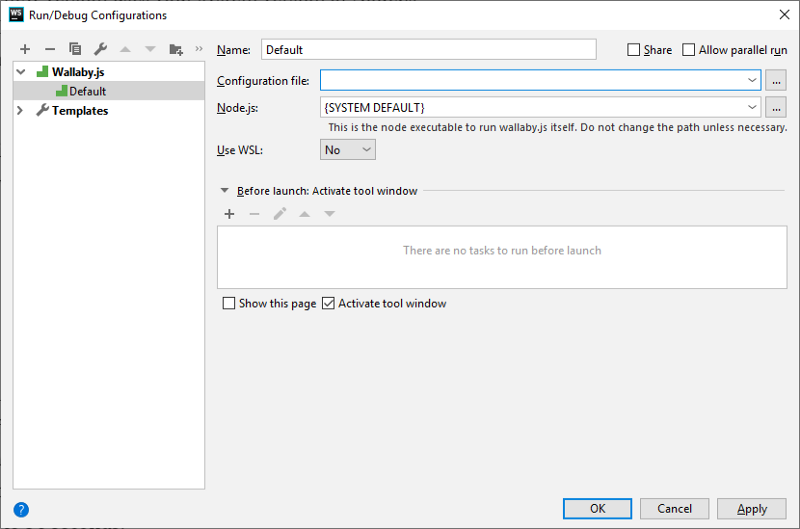Viewport: 800px width, 529px height.
Task: Add a new run configuration
Action: click(25, 49)
